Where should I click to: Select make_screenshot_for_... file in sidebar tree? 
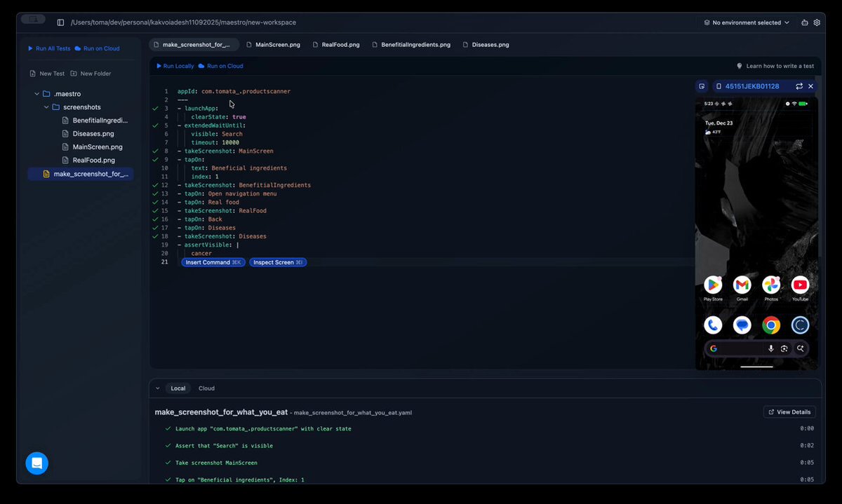(81, 174)
